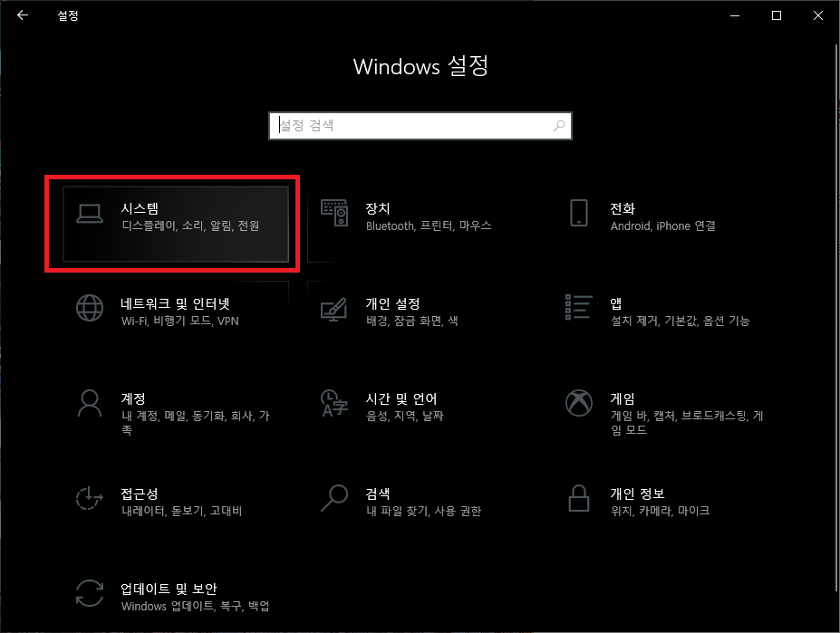Click the 시스템 laptop icon

click(x=90, y=214)
